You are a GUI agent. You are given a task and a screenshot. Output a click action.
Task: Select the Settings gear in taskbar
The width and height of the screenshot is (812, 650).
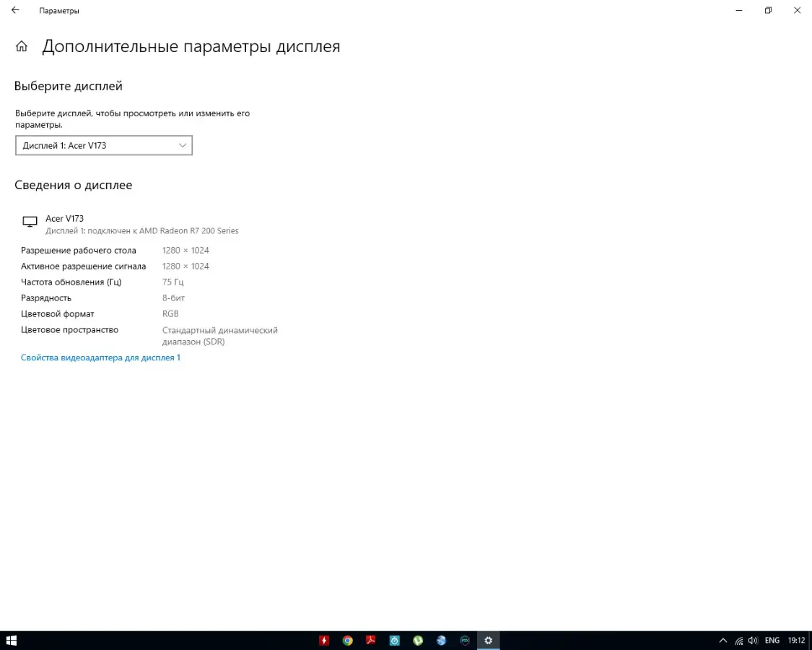pyautogui.click(x=489, y=641)
